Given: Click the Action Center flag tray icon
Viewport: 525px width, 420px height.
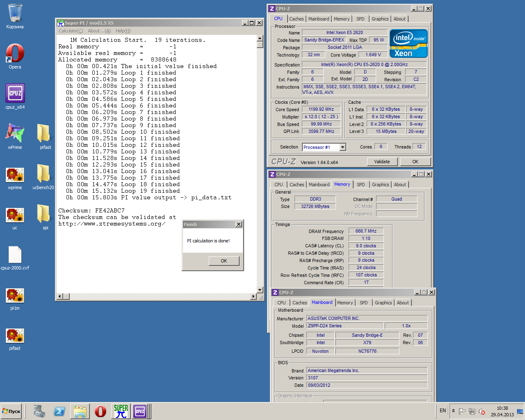Looking at the screenshot, I should point(462,411).
